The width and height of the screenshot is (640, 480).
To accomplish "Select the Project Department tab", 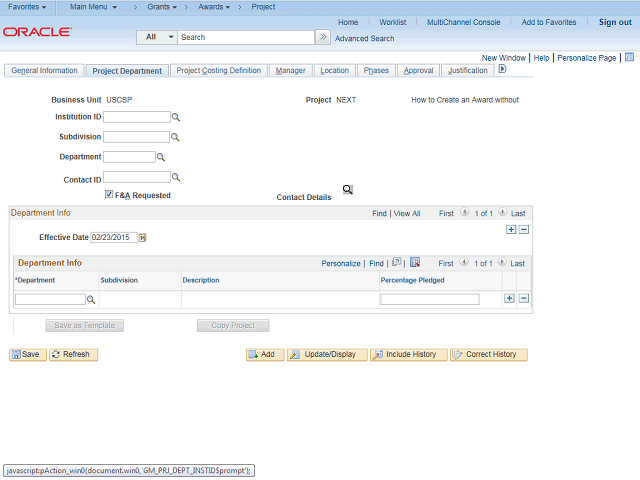I will [127, 71].
